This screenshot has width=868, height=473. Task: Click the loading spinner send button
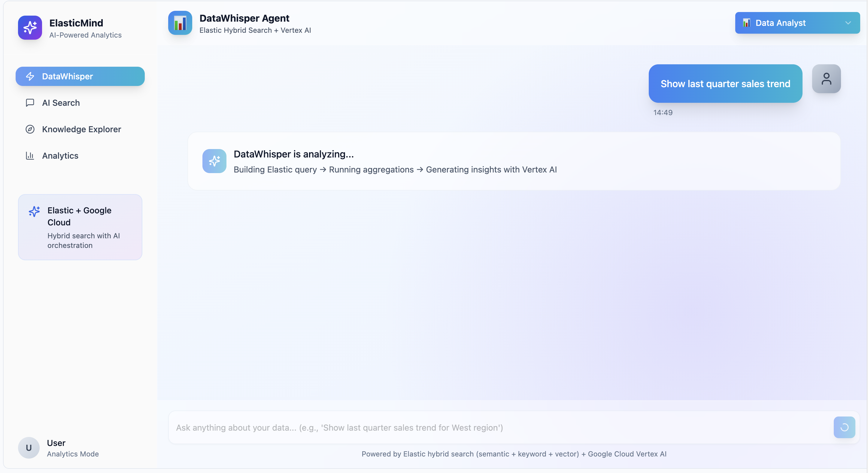click(844, 427)
